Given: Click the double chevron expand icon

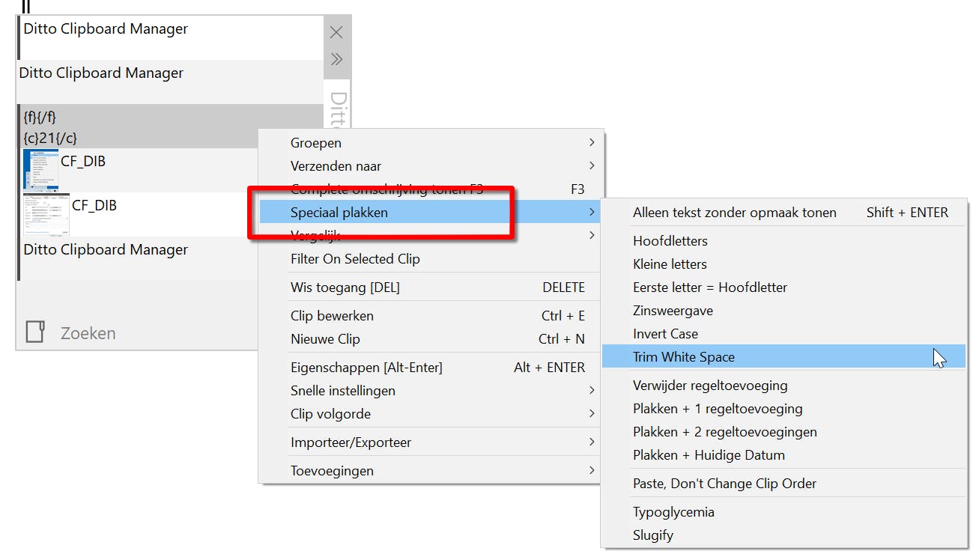Looking at the screenshot, I should pos(336,59).
